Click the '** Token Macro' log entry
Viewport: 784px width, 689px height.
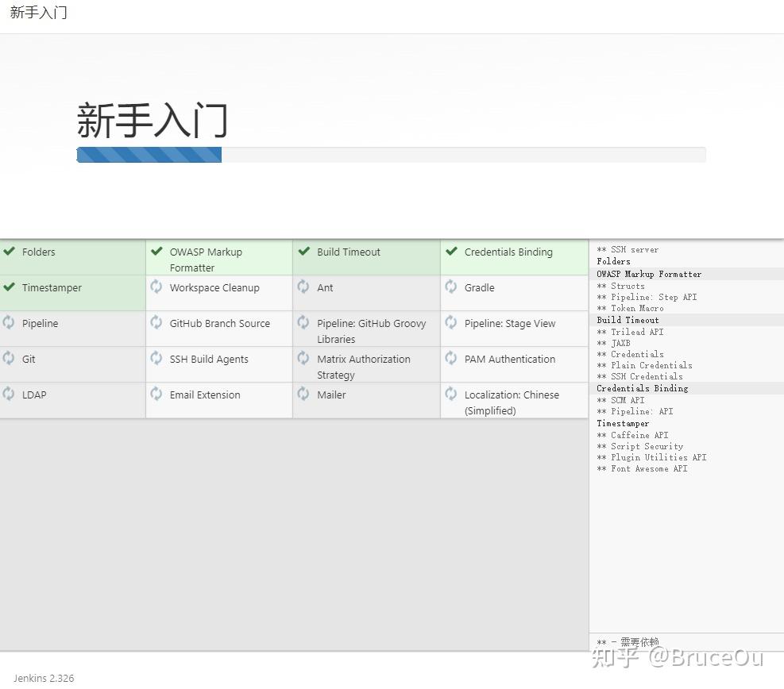pos(630,308)
